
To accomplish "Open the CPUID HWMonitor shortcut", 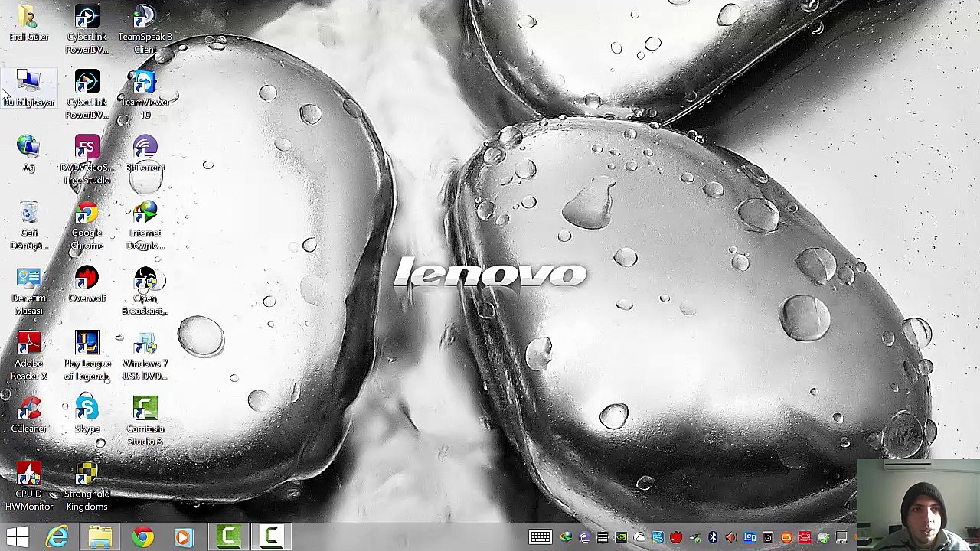I will coord(28,486).
